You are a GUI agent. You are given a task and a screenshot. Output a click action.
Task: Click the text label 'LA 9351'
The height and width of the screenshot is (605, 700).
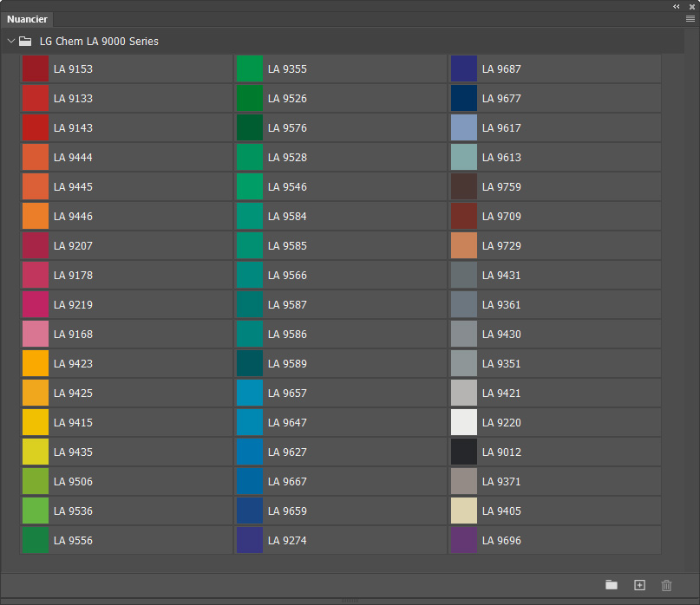coord(501,364)
